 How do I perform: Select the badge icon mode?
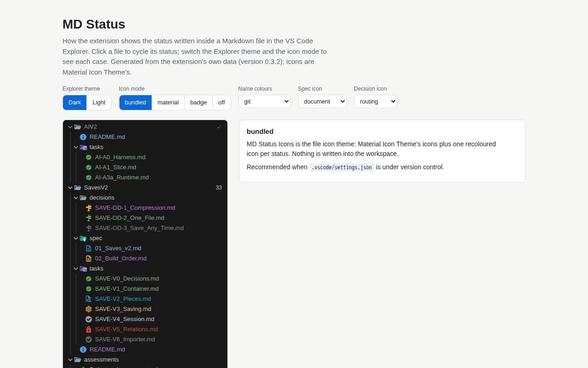click(198, 103)
